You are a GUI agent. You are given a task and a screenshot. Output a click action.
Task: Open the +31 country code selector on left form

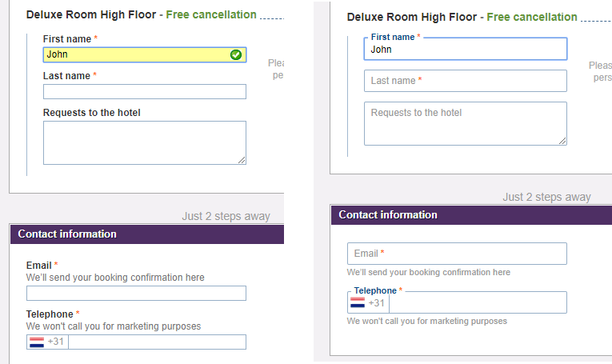click(48, 342)
